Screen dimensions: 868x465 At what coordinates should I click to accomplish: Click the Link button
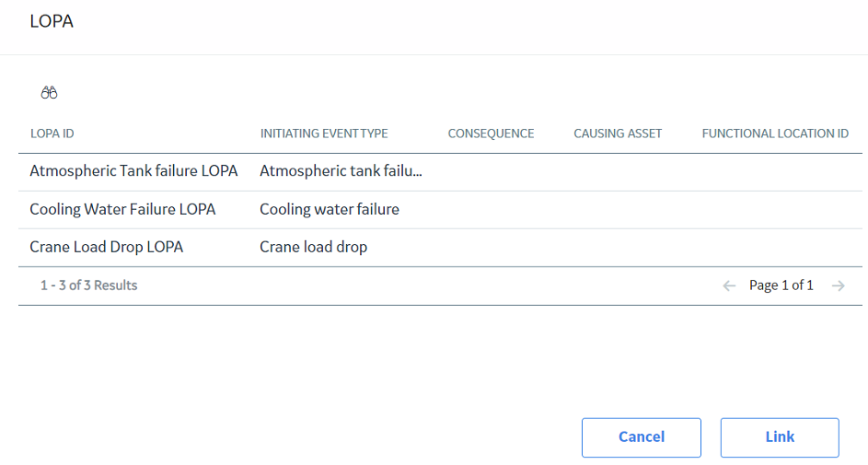coord(780,437)
